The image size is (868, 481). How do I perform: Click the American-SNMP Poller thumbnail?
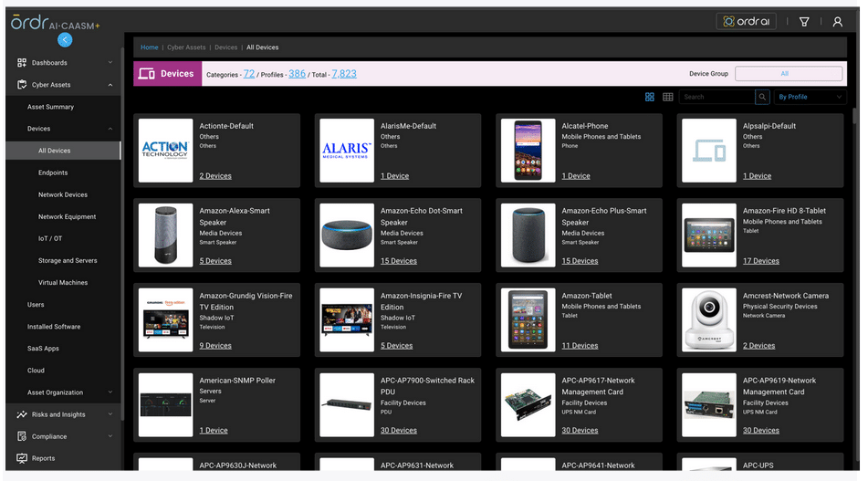click(165, 404)
